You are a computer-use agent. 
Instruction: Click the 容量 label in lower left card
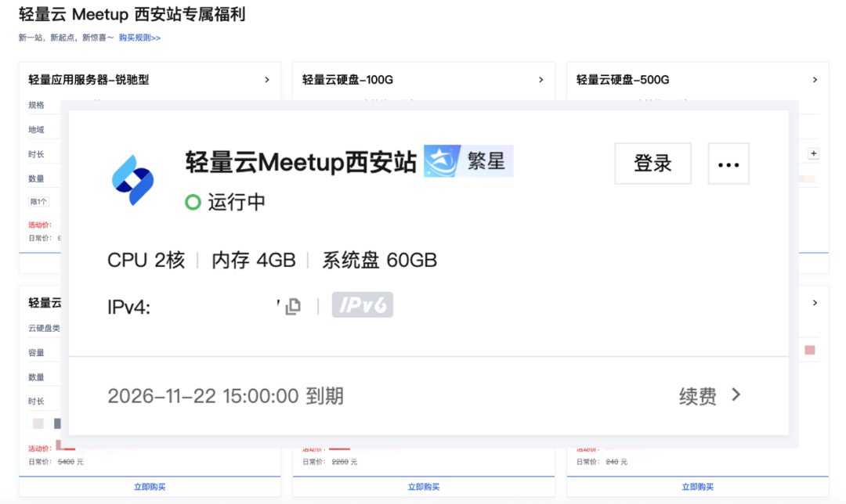coord(36,352)
